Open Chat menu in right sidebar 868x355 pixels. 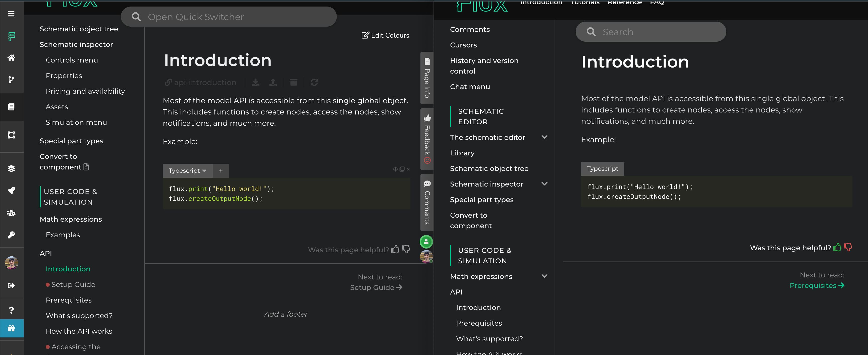pyautogui.click(x=470, y=87)
